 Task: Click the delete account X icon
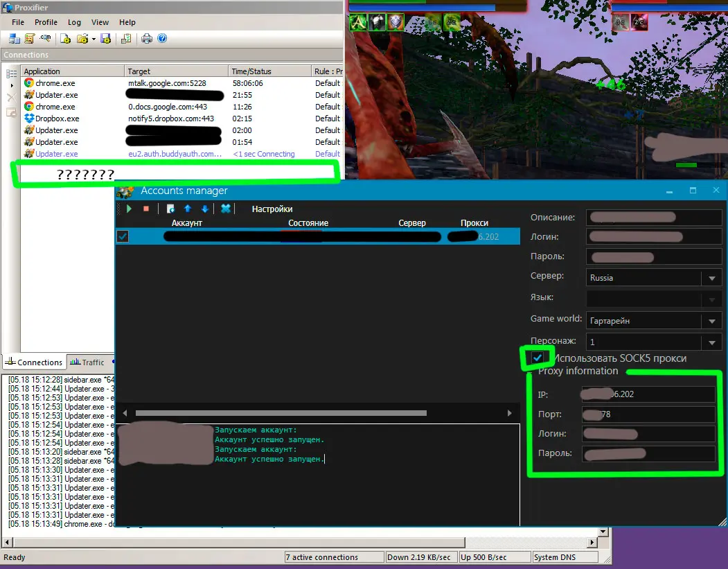225,209
